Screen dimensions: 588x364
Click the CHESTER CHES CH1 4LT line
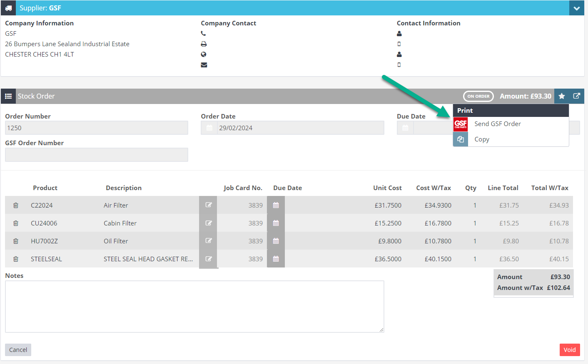tap(40, 54)
